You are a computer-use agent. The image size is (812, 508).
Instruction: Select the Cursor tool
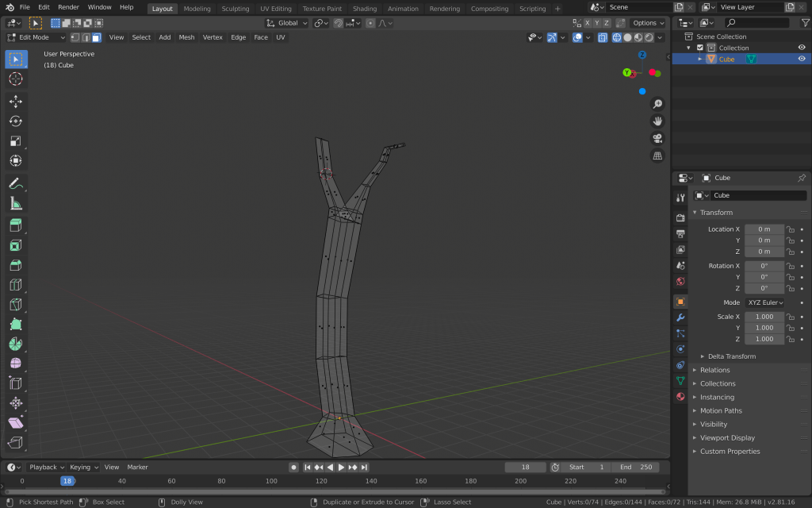(x=16, y=79)
